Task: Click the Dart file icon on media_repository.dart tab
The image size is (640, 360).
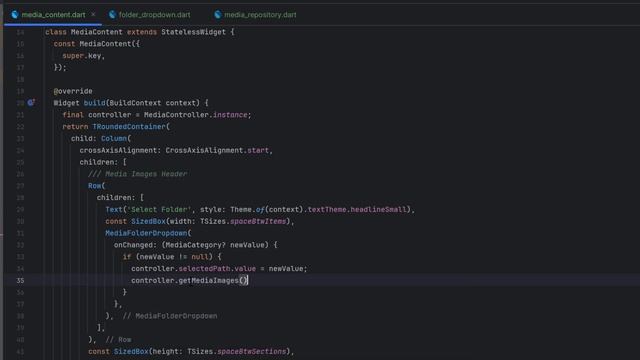Action: [218, 15]
